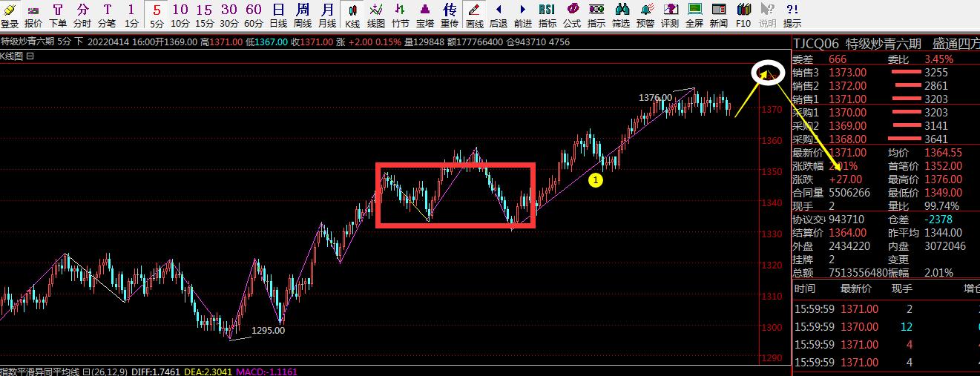Image resolution: width=980 pixels, height=376 pixels.
Task: Select the 60分 period
Action: tap(254, 15)
